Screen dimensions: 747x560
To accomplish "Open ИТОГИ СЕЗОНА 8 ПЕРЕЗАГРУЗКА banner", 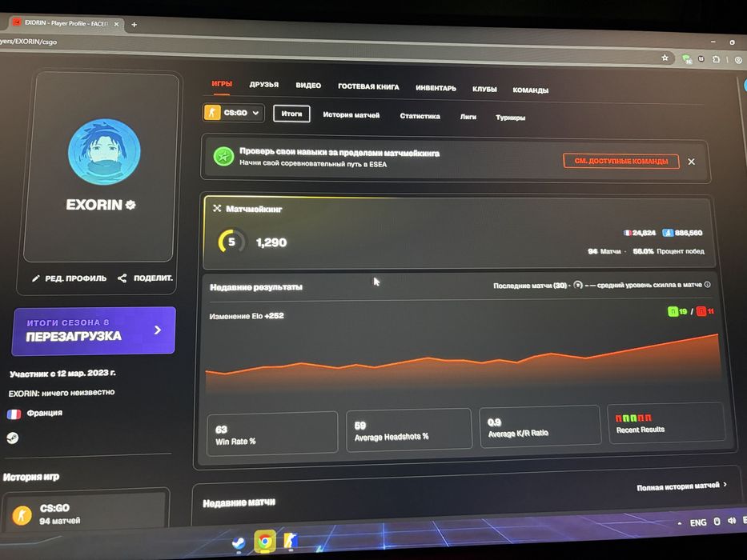I will [94, 330].
